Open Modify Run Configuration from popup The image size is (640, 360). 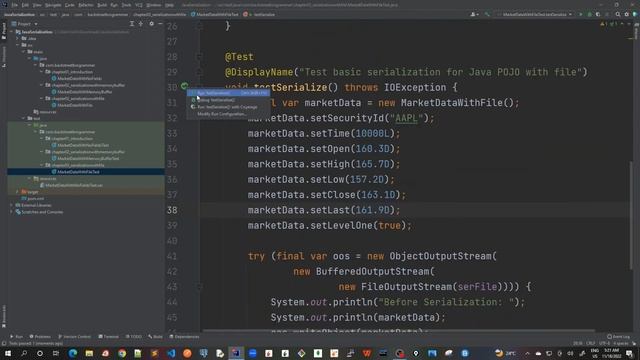[228, 114]
